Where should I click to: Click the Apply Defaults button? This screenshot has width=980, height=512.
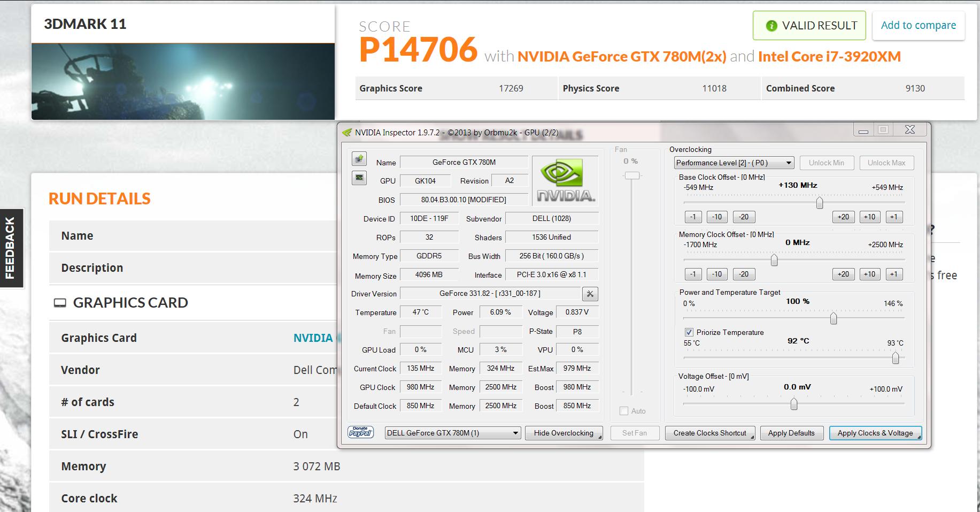coord(791,433)
